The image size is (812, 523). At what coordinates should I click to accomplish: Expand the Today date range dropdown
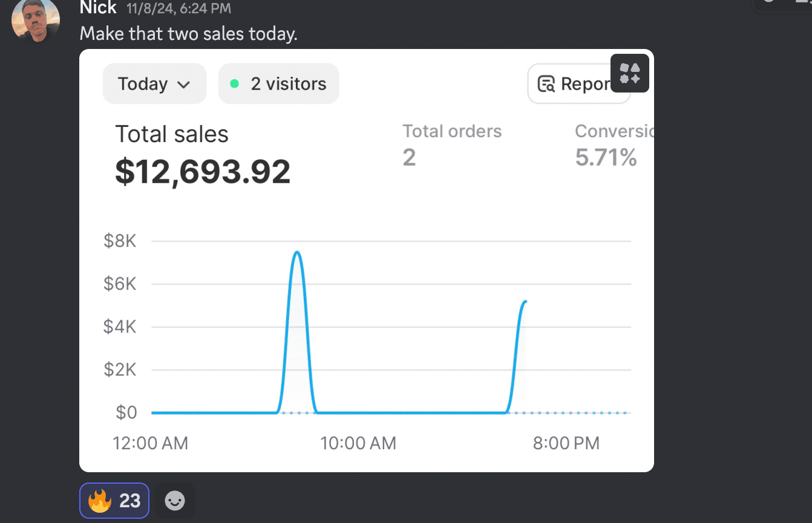(x=154, y=84)
